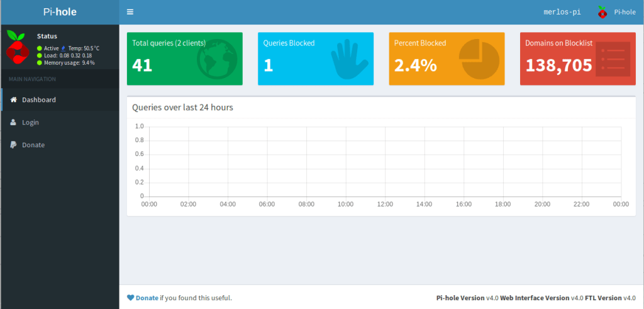The image size is (644, 309).
Task: Click the hand icon on Queries Blocked card
Action: [x=349, y=59]
